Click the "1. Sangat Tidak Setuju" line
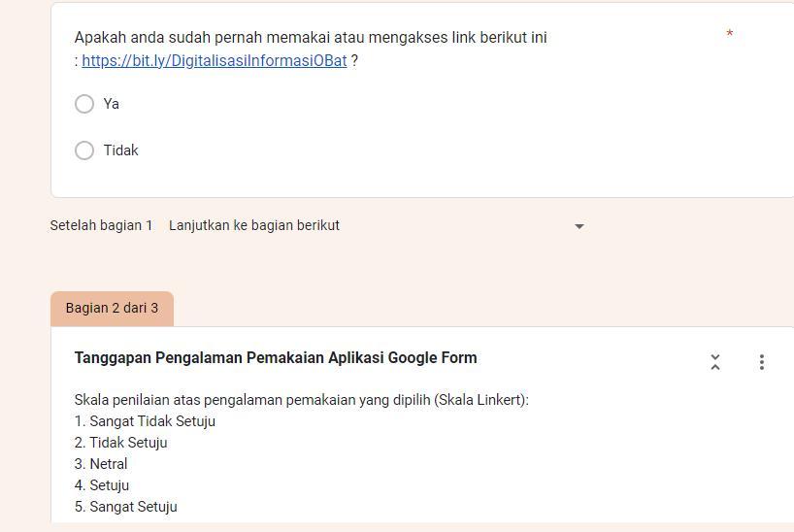794x532 pixels. [145, 421]
